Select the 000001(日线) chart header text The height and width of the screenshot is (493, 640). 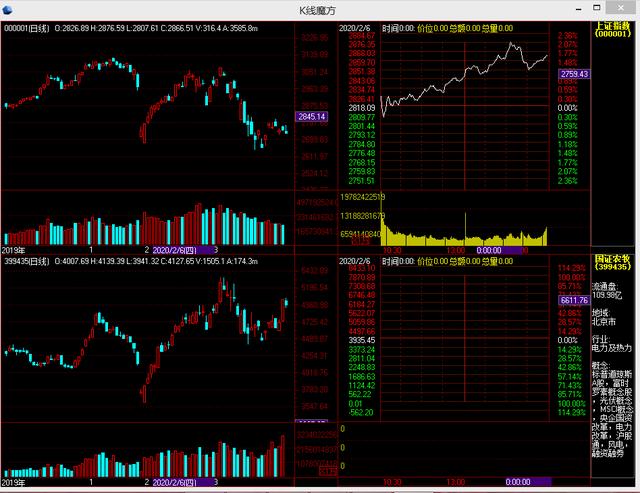click(27, 28)
